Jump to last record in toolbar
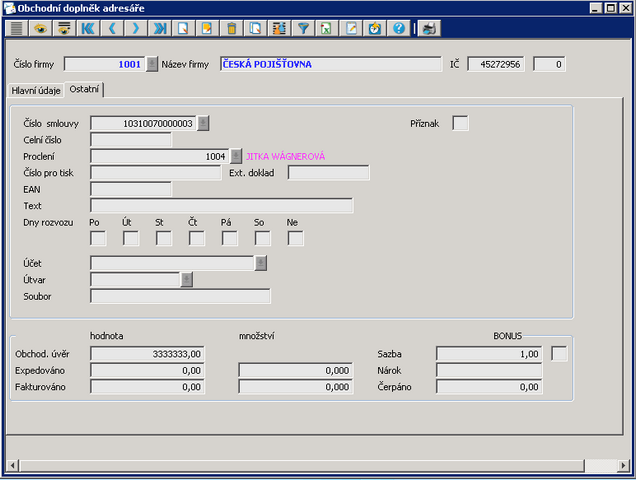Image resolution: width=636 pixels, height=480 pixels. coord(160,29)
